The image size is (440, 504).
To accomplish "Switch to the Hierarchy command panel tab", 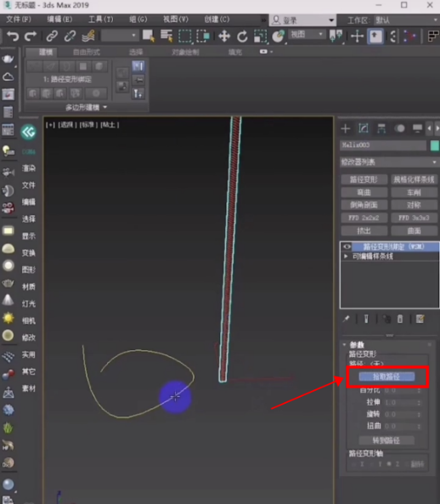I will tap(381, 128).
